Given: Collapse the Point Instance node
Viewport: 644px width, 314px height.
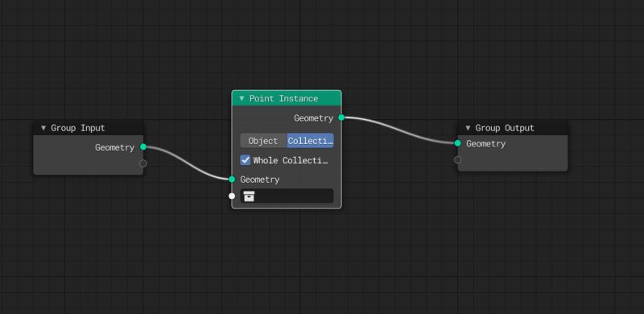Looking at the screenshot, I should [x=242, y=99].
